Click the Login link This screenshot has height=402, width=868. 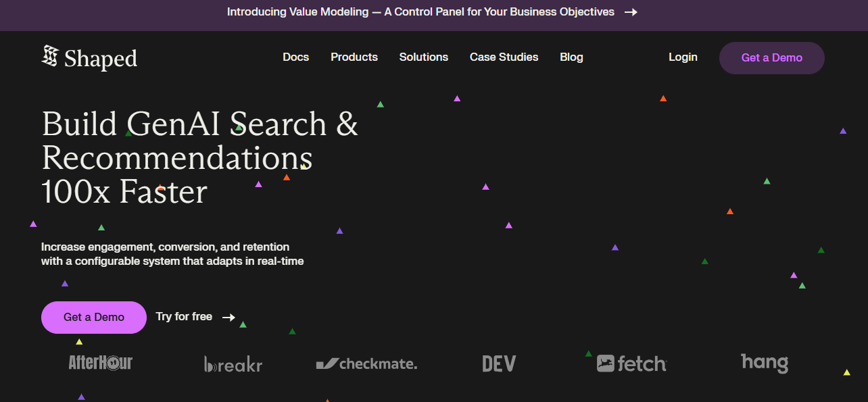(x=683, y=57)
